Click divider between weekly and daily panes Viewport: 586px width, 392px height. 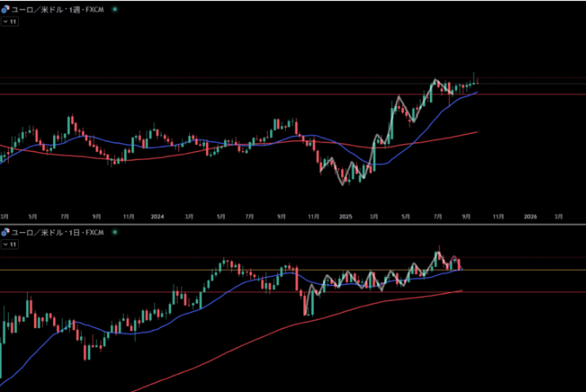coord(293,224)
